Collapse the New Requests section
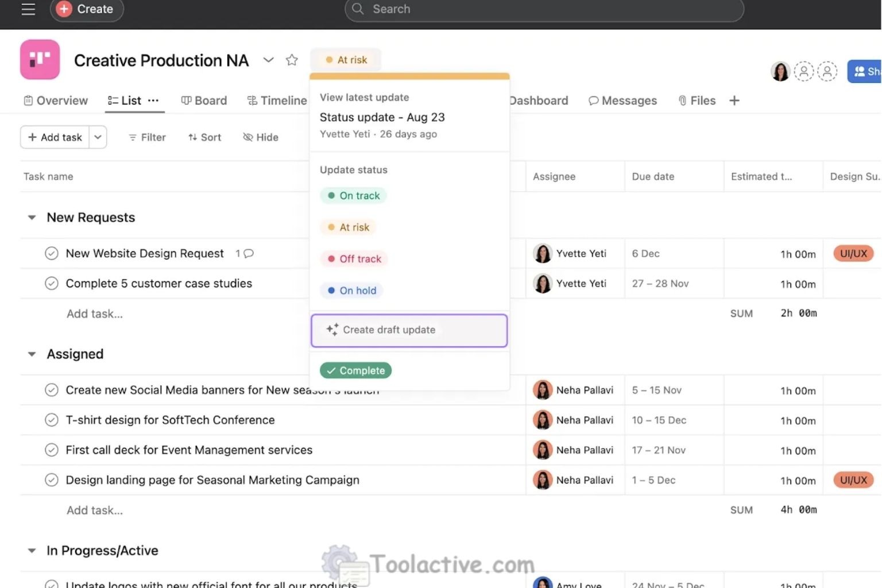This screenshot has width=882, height=588. (x=32, y=217)
